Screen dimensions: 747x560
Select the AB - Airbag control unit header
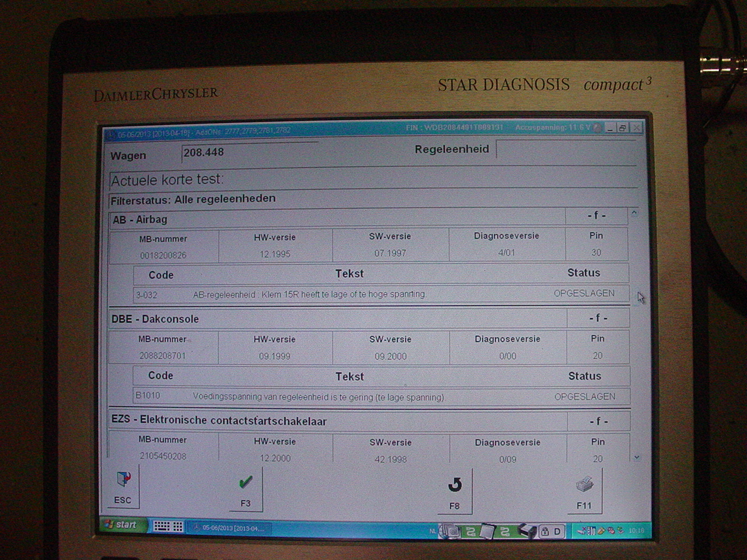tap(337, 219)
